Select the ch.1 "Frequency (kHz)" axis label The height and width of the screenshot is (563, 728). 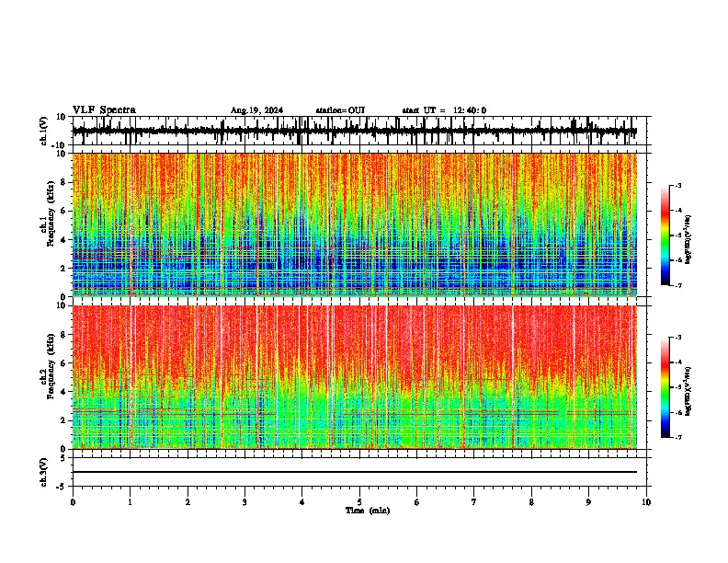(x=51, y=213)
